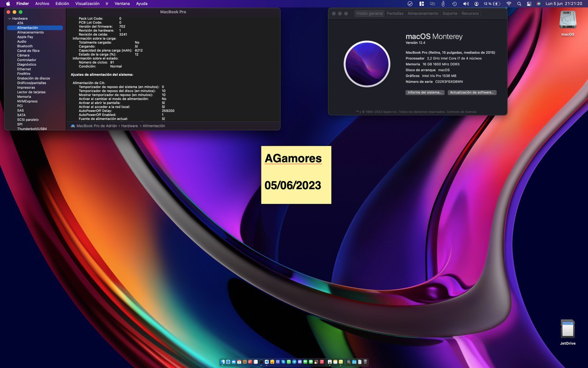Open the Apple menu
588x368 pixels.
tap(8, 3)
